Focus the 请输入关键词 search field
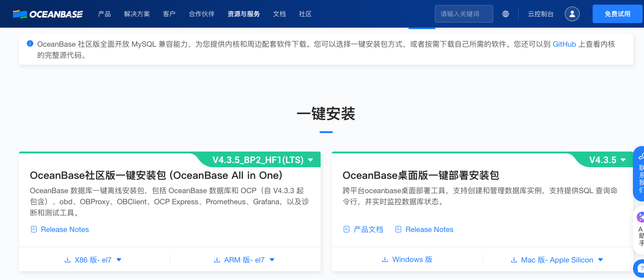The height and width of the screenshot is (280, 644). 464,14
